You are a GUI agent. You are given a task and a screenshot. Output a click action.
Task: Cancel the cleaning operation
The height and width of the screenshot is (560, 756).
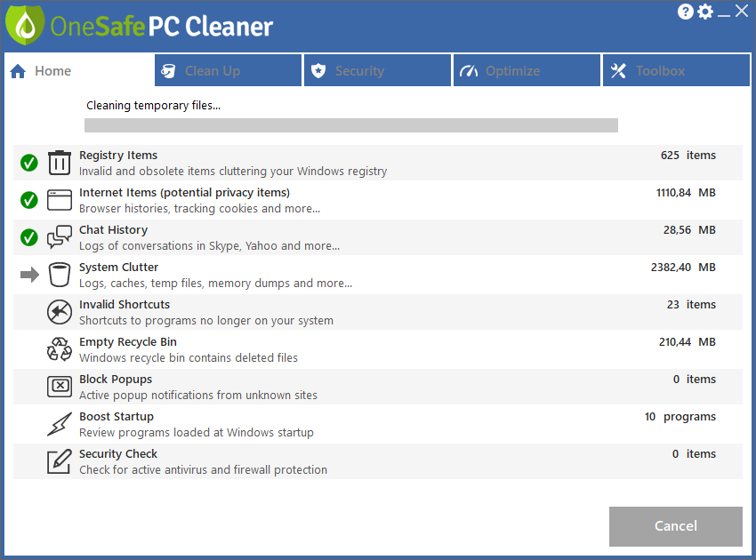pyautogui.click(x=675, y=526)
